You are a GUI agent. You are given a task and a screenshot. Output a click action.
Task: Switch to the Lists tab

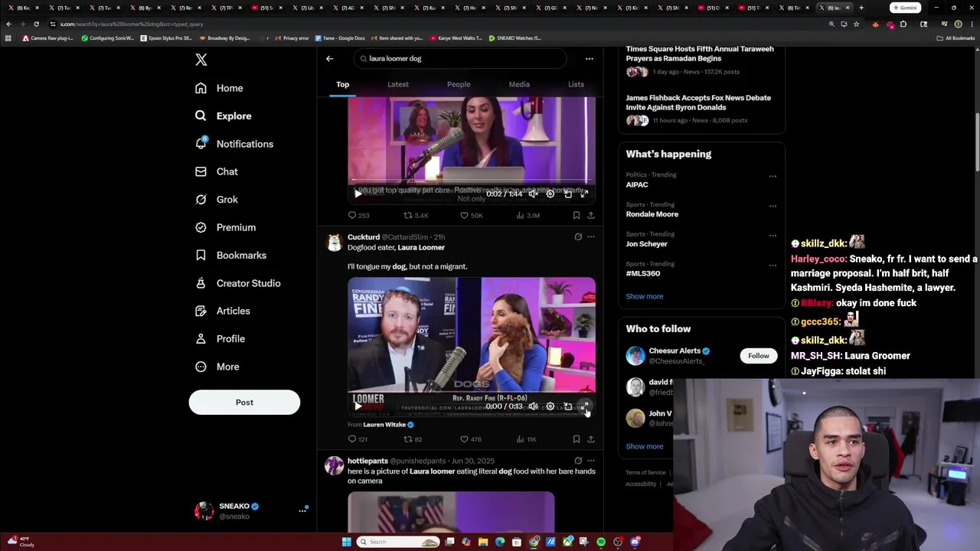coord(576,84)
